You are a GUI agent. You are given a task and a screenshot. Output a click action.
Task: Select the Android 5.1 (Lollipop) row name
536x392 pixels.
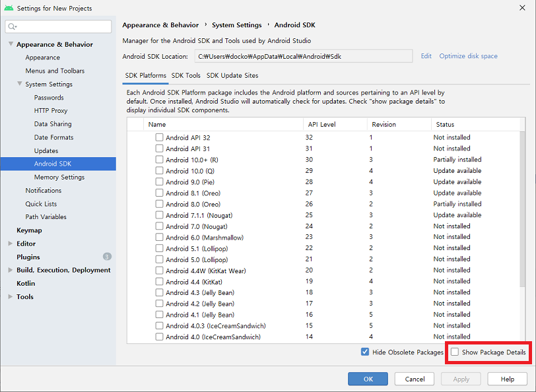(197, 248)
